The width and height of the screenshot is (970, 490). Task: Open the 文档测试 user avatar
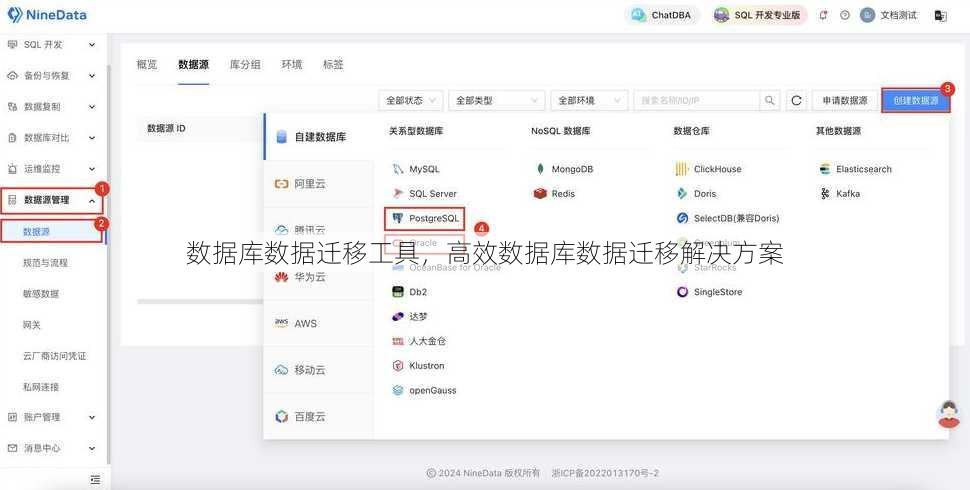[867, 15]
